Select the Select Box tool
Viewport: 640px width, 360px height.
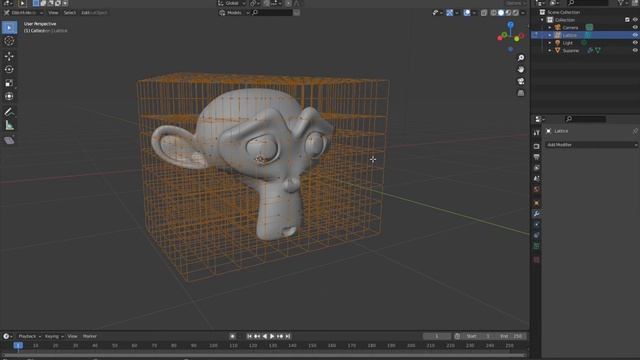[x=9, y=28]
